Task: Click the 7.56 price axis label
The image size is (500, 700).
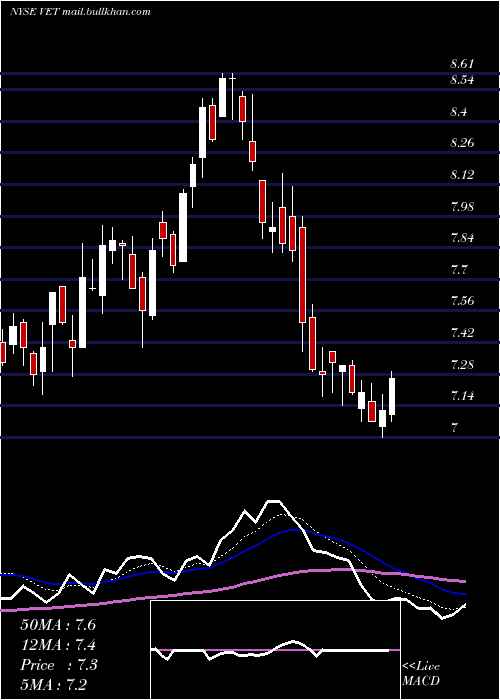Action: (462, 301)
